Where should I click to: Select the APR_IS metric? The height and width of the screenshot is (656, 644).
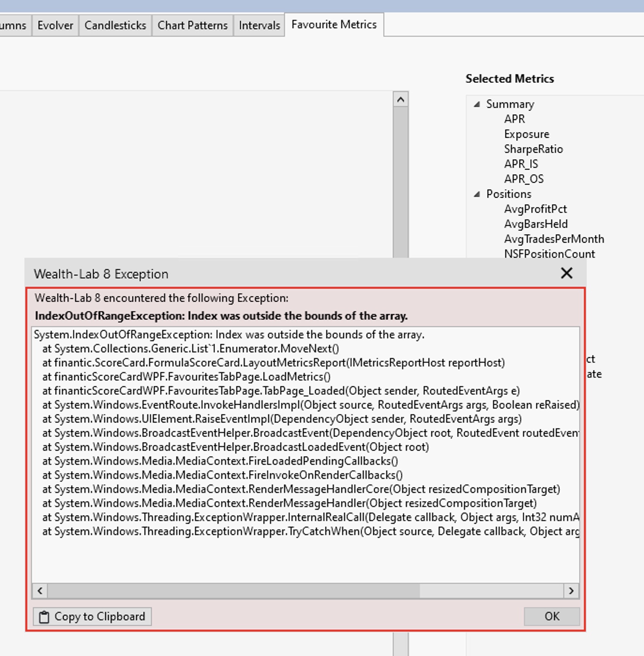pyautogui.click(x=521, y=164)
